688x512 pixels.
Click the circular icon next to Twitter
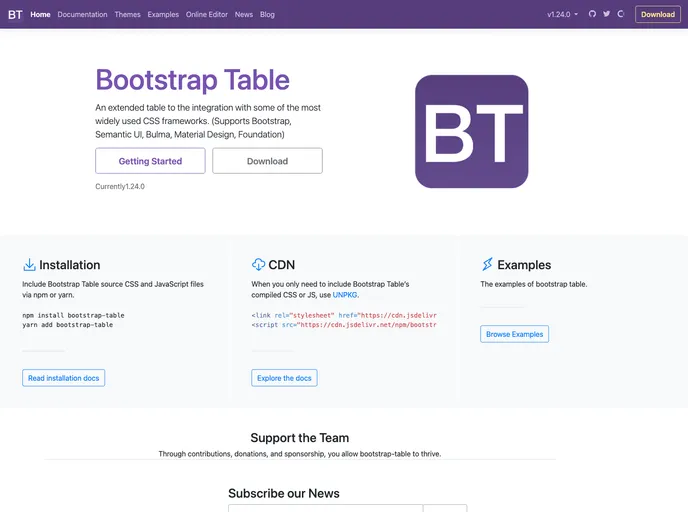click(x=621, y=15)
